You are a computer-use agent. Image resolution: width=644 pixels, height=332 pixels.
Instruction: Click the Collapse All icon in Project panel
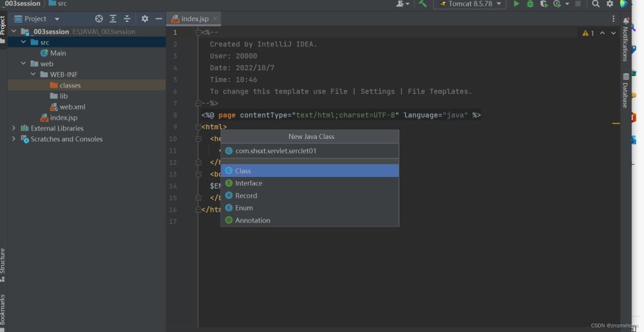[127, 19]
